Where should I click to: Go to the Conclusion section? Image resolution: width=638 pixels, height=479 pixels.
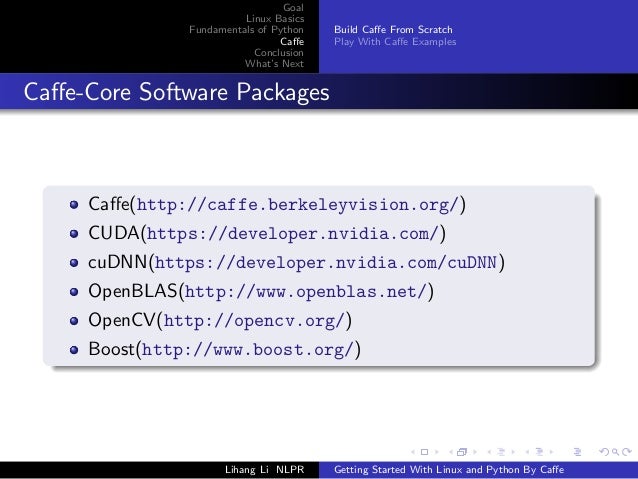279,52
